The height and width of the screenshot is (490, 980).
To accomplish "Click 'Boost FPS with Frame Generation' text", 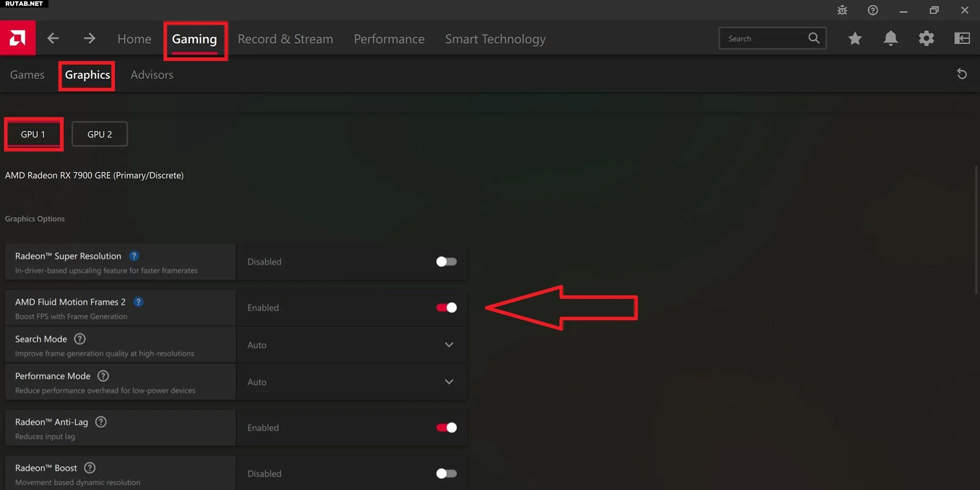I will pyautogui.click(x=71, y=316).
